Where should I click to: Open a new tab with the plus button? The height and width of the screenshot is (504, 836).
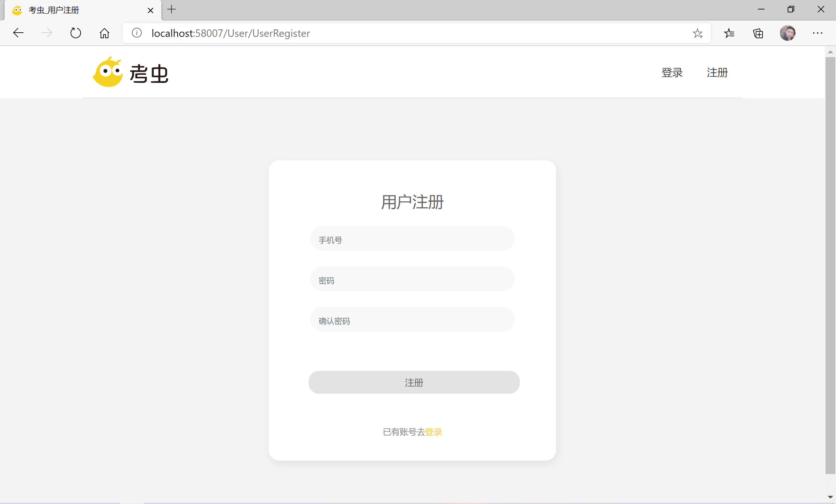coord(171,9)
